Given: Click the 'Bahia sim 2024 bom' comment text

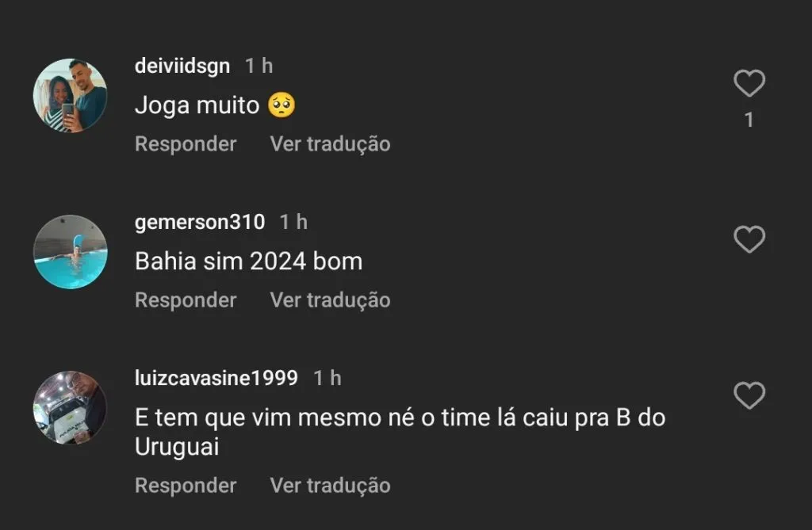Looking at the screenshot, I should [248, 261].
